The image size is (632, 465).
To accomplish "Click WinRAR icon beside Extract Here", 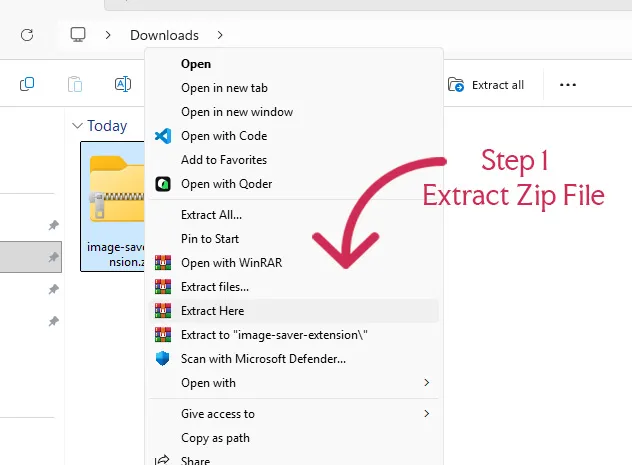I will pos(163,311).
